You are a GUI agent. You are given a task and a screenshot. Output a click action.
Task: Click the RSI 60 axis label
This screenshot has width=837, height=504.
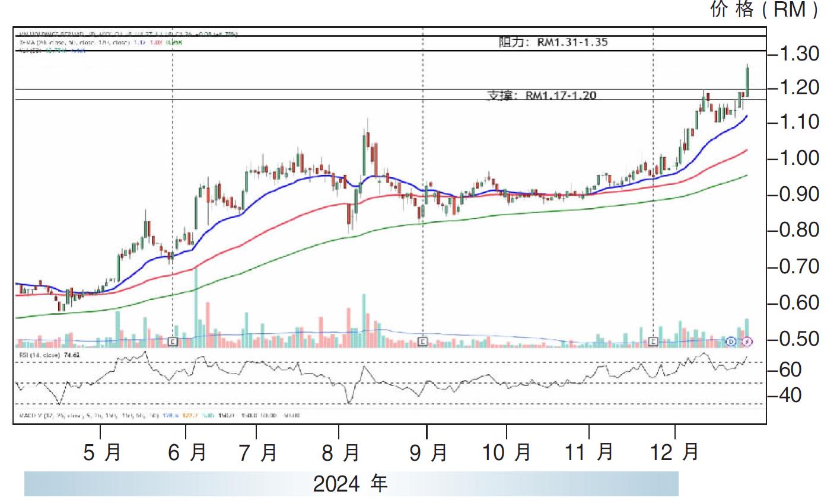coord(789,370)
